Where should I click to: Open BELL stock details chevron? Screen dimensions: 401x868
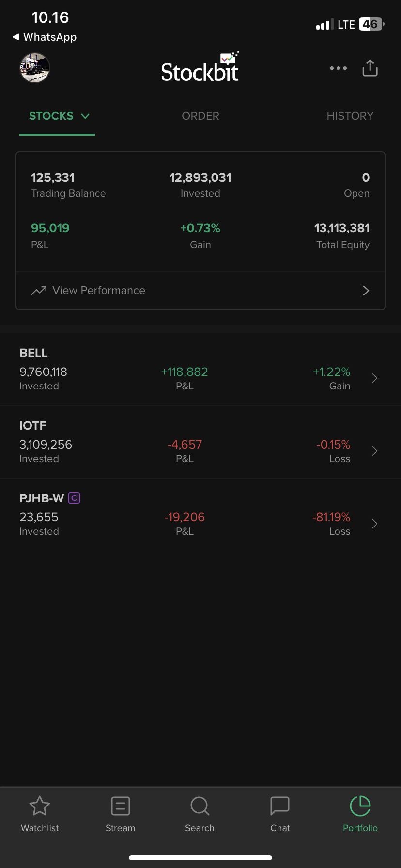(x=374, y=378)
